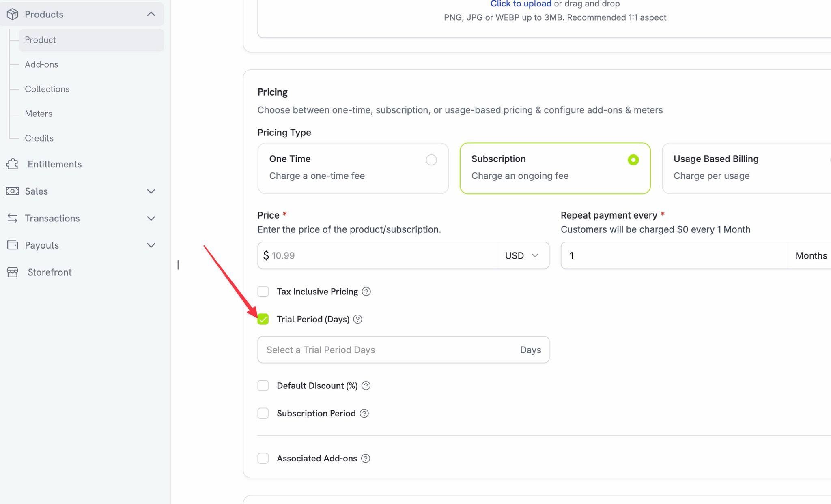Show help info for Default Discount (%)
This screenshot has width=831, height=504.
point(366,386)
